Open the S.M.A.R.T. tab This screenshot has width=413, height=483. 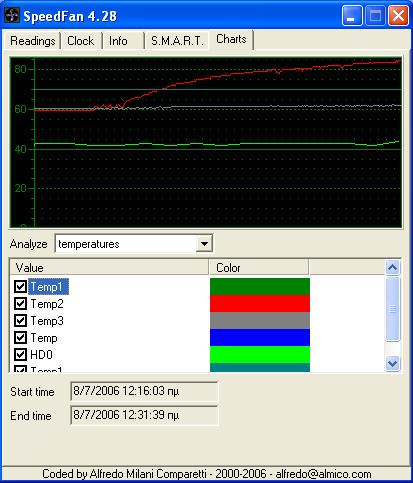pos(177,41)
